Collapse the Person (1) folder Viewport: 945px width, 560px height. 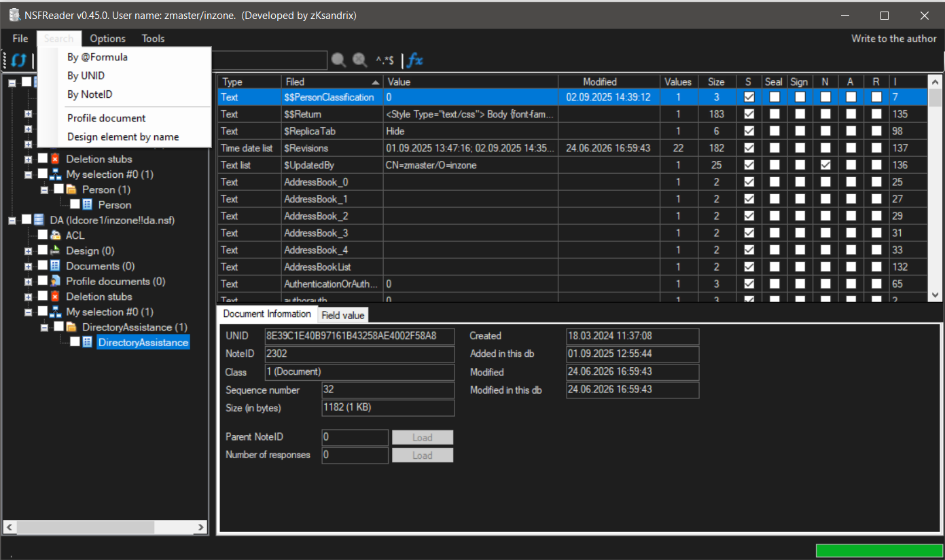tap(44, 189)
